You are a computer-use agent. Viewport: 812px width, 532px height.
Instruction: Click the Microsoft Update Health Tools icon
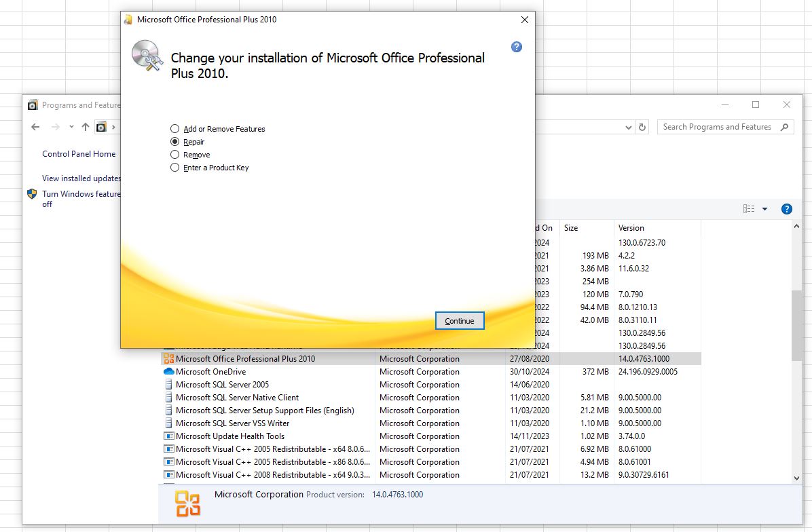[169, 436]
